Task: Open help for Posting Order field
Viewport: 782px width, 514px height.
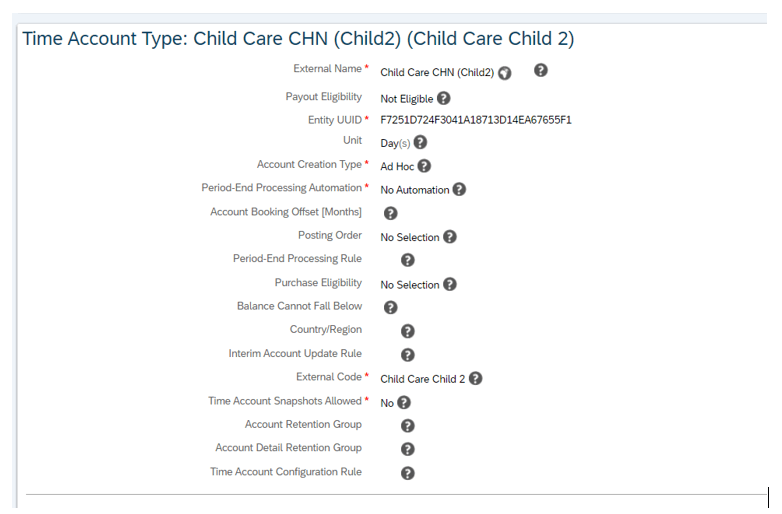Action: click(449, 237)
